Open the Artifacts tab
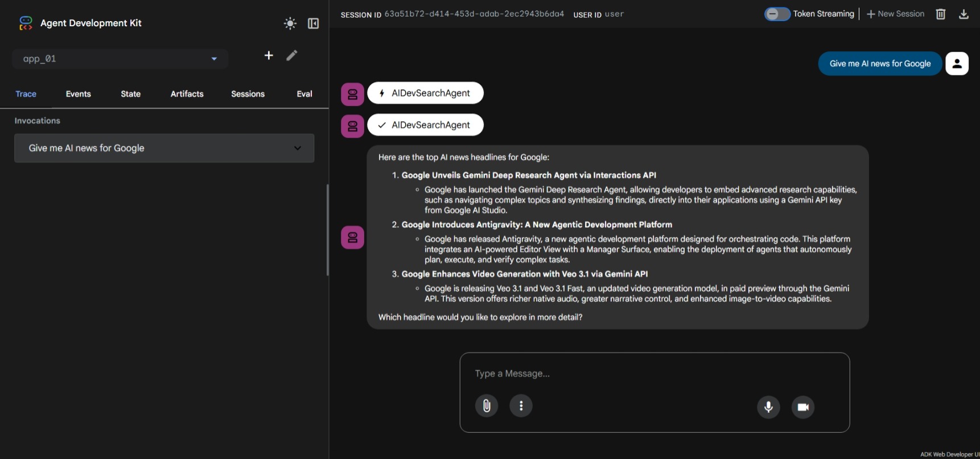Viewport: 980px width, 459px height. pyautogui.click(x=187, y=94)
